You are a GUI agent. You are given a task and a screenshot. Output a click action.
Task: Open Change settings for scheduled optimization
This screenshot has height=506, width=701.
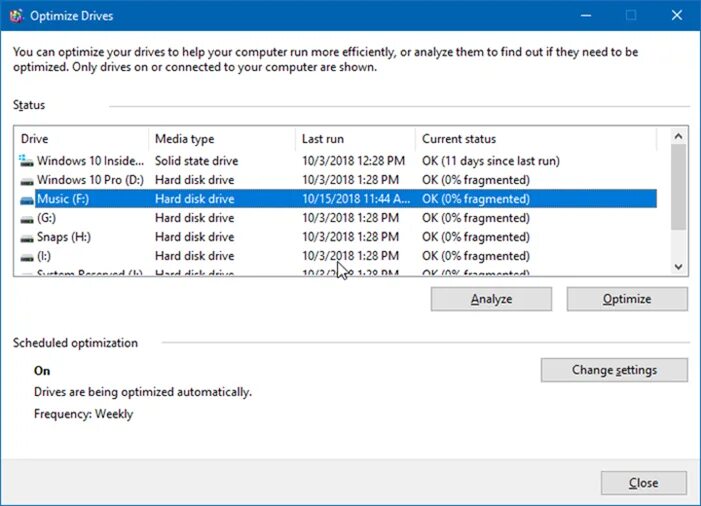[614, 370]
